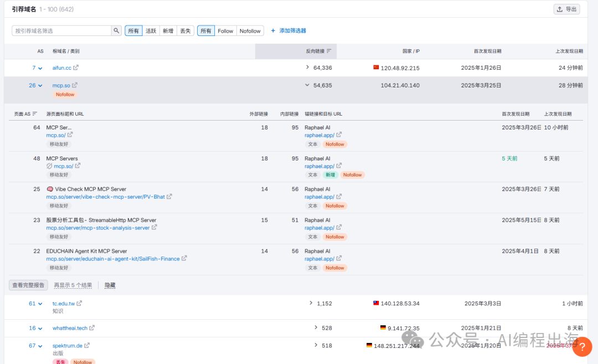Click 添加筛选器 link

pos(288,31)
